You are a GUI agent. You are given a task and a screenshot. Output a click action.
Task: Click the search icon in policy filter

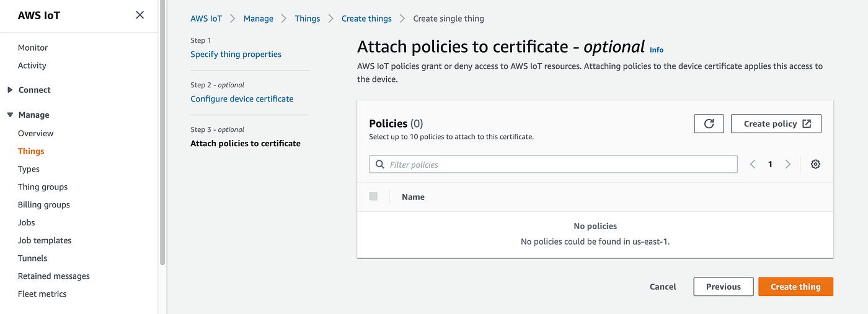tap(380, 165)
